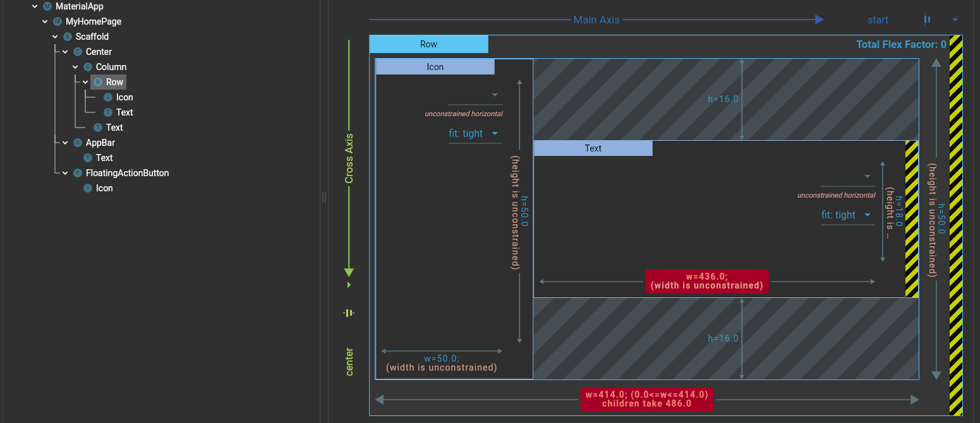
Task: Click the Icon widget badge under Row
Action: click(108, 97)
